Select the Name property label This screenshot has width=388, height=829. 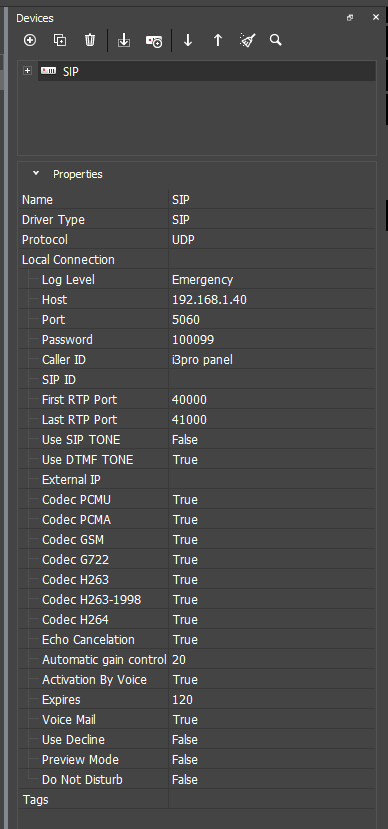click(37, 200)
